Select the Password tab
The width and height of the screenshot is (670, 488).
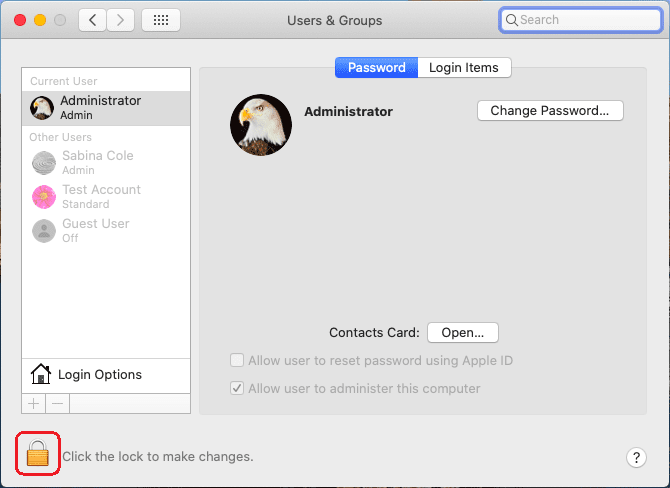(x=376, y=68)
